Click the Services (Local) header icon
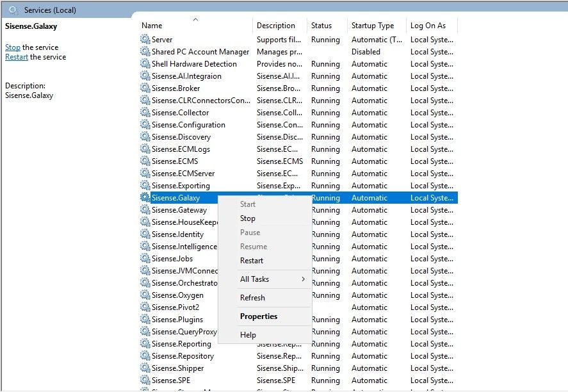The width and height of the screenshot is (568, 392). pos(13,10)
